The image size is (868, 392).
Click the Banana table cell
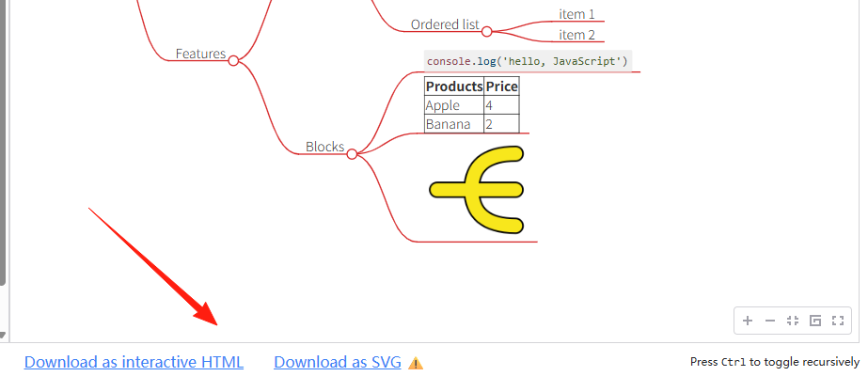[x=454, y=124]
